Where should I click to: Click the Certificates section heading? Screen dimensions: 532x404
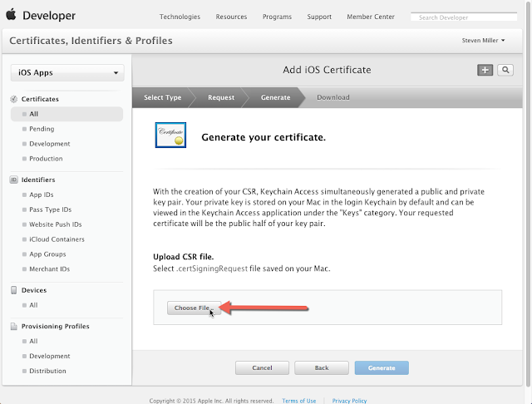click(x=40, y=99)
